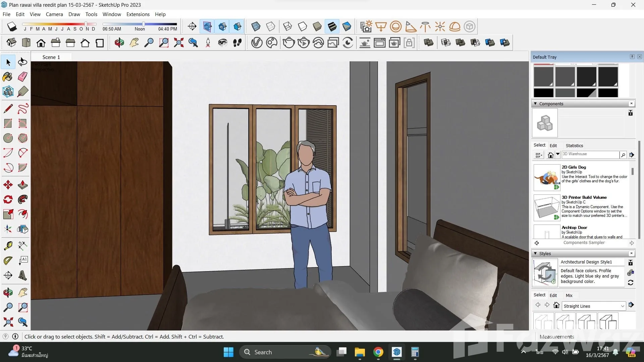Image resolution: width=644 pixels, height=362 pixels.
Task: Open the Statistics tab in Components
Action: coord(574,145)
